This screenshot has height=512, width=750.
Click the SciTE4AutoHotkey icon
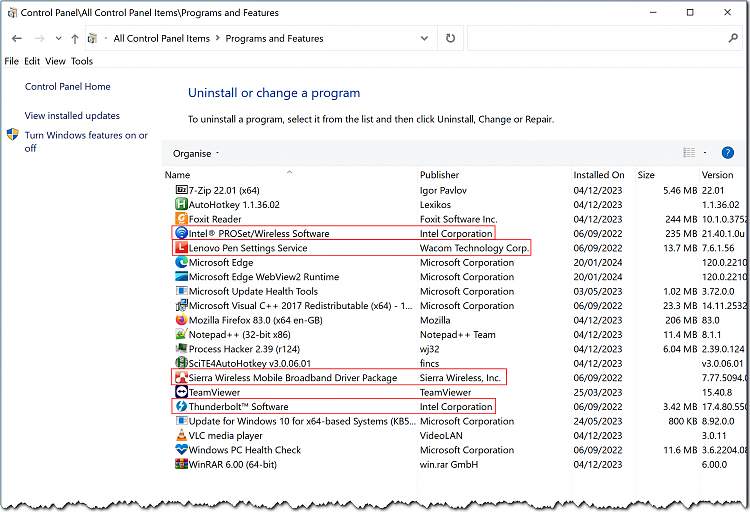click(x=181, y=363)
